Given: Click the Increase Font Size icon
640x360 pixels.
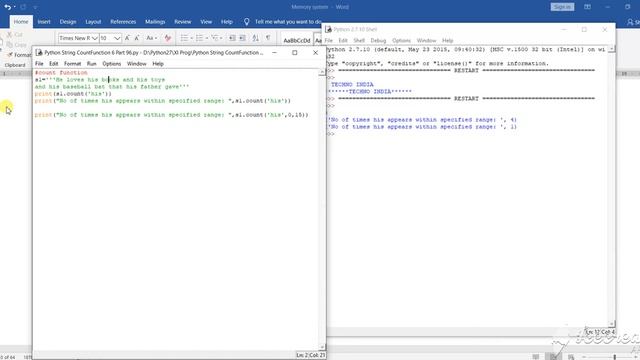Looking at the screenshot, I should coord(127,38).
